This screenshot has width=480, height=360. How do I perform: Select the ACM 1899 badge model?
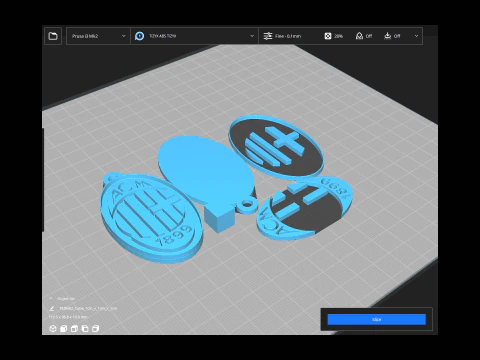coord(152,217)
